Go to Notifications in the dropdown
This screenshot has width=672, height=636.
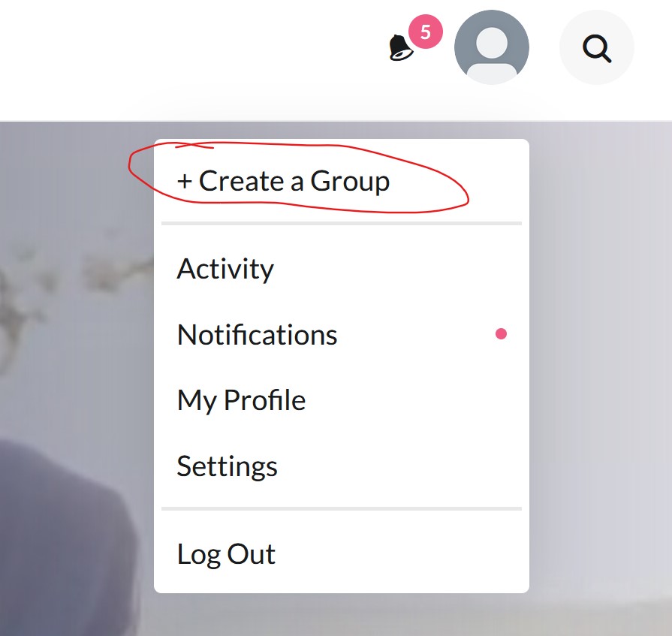click(x=342, y=335)
